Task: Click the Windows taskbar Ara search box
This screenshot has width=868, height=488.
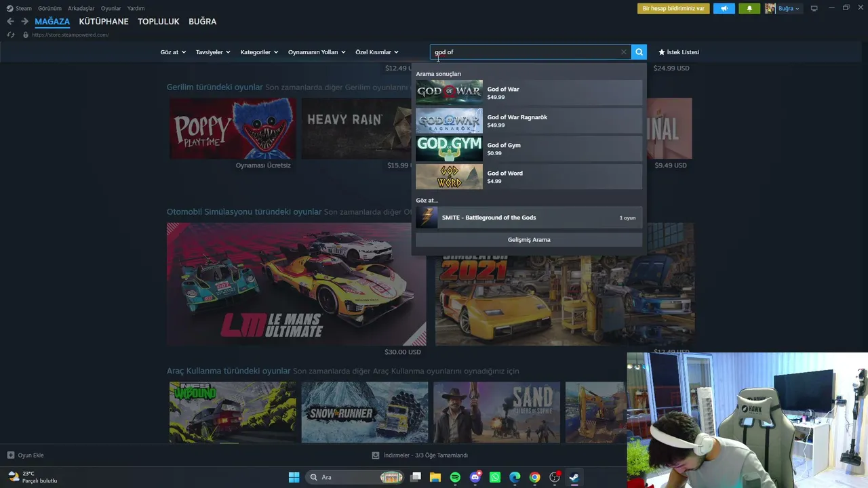Action: (355, 477)
